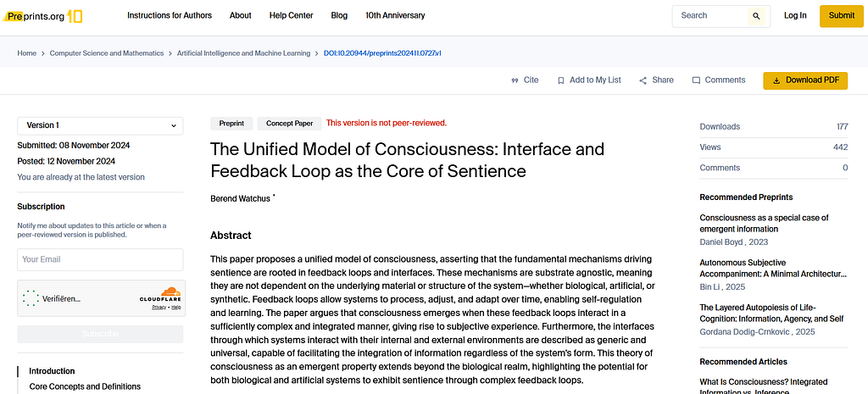Open the Version 1 dropdown

point(100,125)
